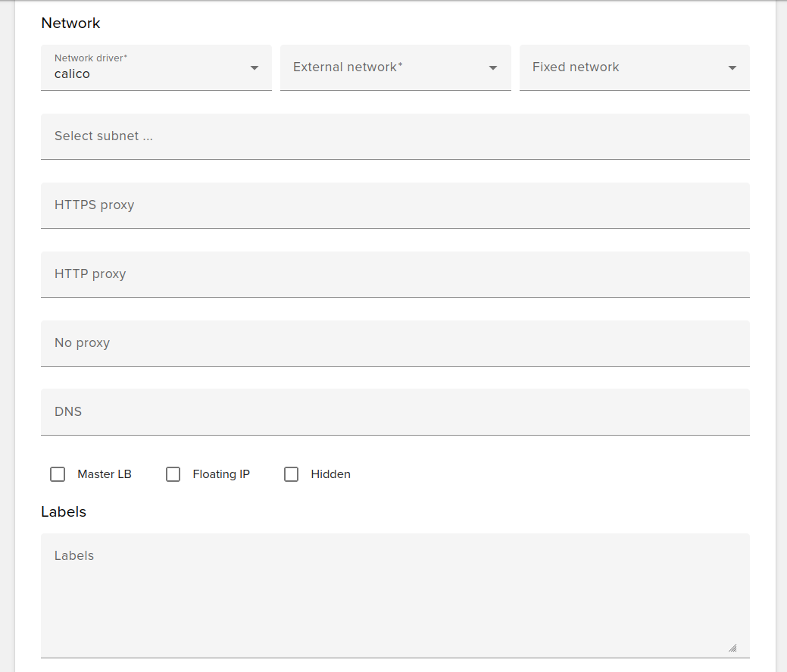Click into the No proxy field

[x=394, y=342]
